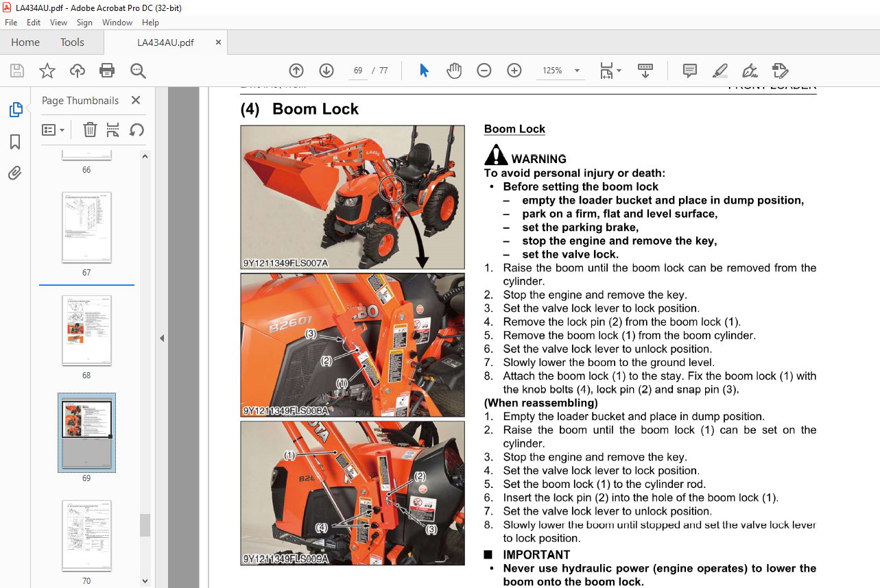Select the LA434AU.pdf document tab
Viewport: 880px width, 588px height.
click(165, 42)
